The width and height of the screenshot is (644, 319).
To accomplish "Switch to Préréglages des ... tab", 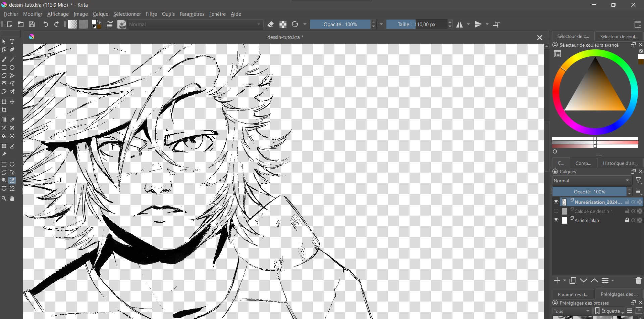I will tap(619, 294).
